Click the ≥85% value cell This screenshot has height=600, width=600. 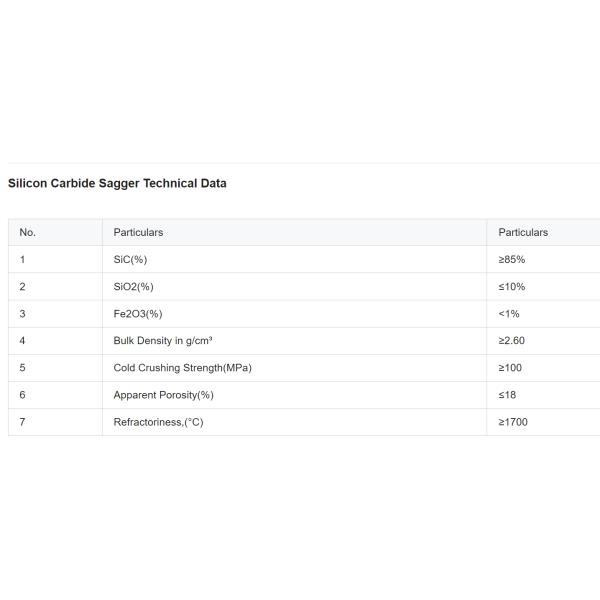[512, 259]
